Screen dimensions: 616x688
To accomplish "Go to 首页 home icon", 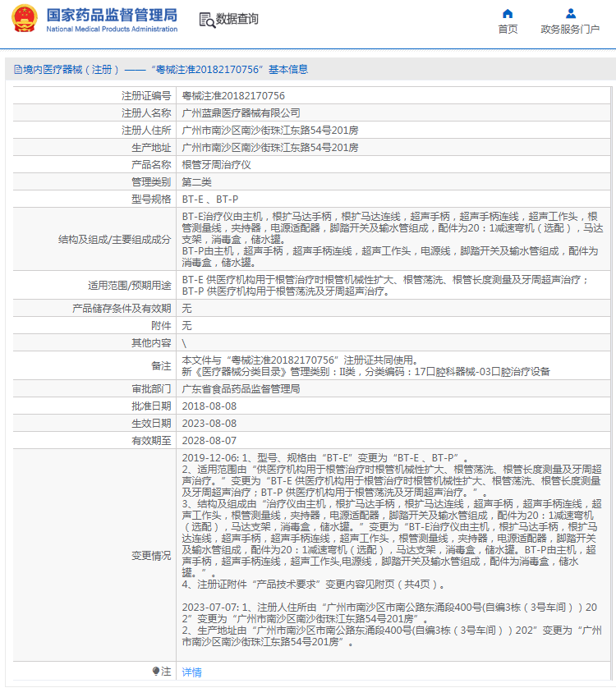I will 508,14.
